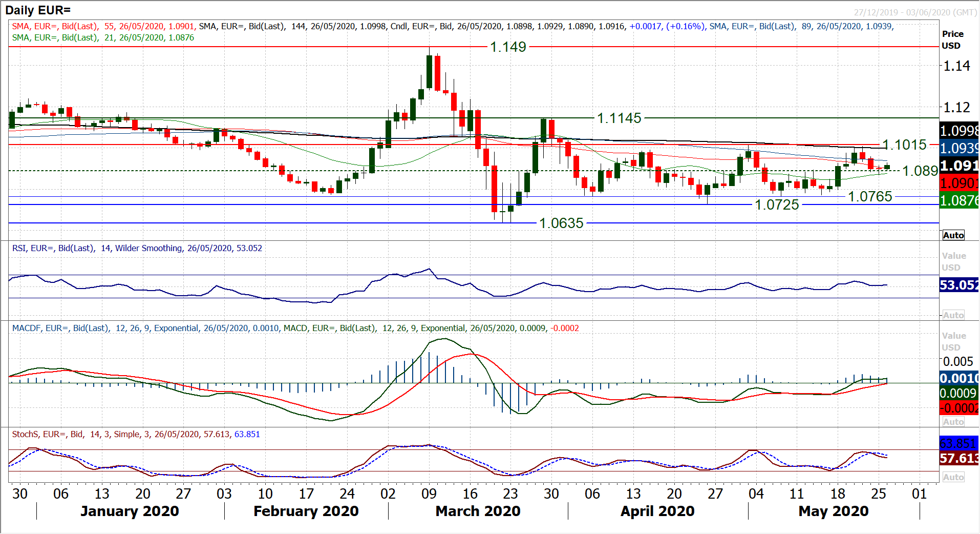Image resolution: width=980 pixels, height=534 pixels.
Task: Click the Auto button in the RSI panel
Action: 953,315
